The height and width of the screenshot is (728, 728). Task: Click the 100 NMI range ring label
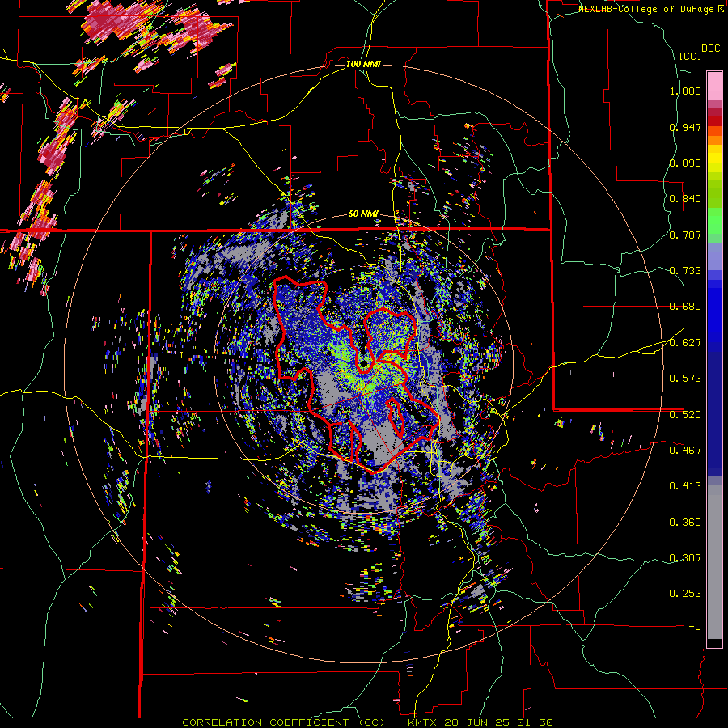pyautogui.click(x=363, y=64)
